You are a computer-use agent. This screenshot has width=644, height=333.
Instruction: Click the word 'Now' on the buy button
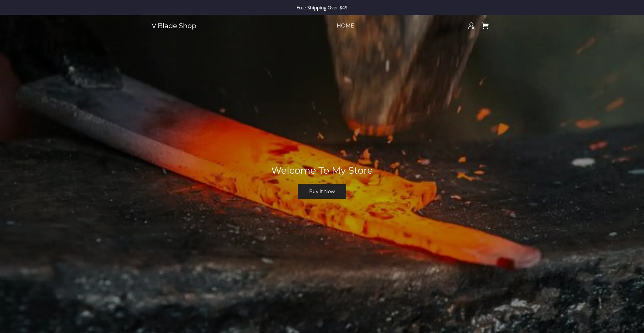point(329,191)
